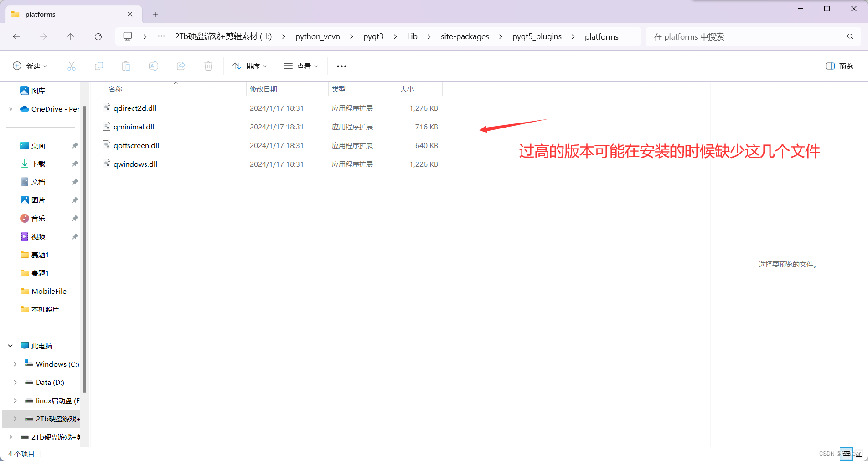Select Data (D:) drive
This screenshot has height=461, width=868.
45,382
